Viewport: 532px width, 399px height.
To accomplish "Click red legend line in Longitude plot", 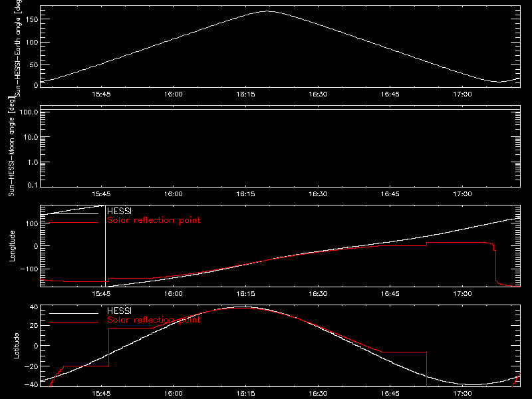I will tap(74, 223).
